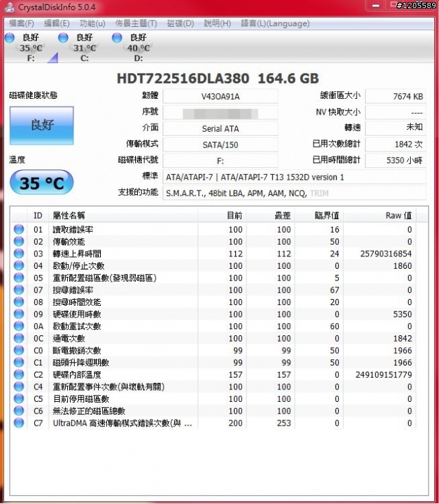
Task: Click the 磁碟機代號 F: field
Action: [220, 160]
